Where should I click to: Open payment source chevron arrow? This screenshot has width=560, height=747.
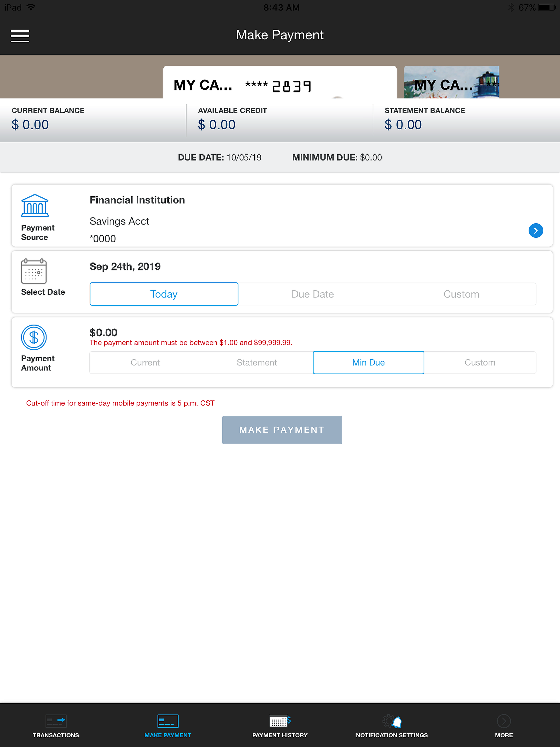tap(536, 231)
